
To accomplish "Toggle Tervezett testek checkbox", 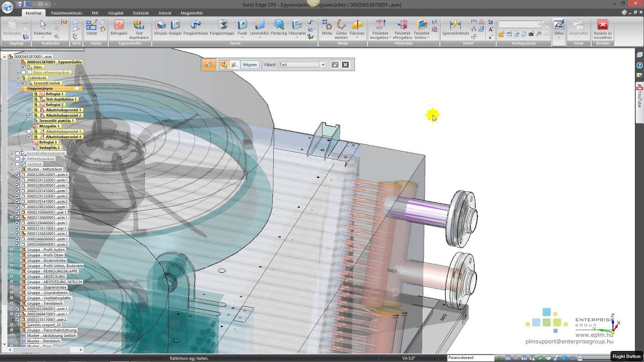I will click(x=23, y=83).
